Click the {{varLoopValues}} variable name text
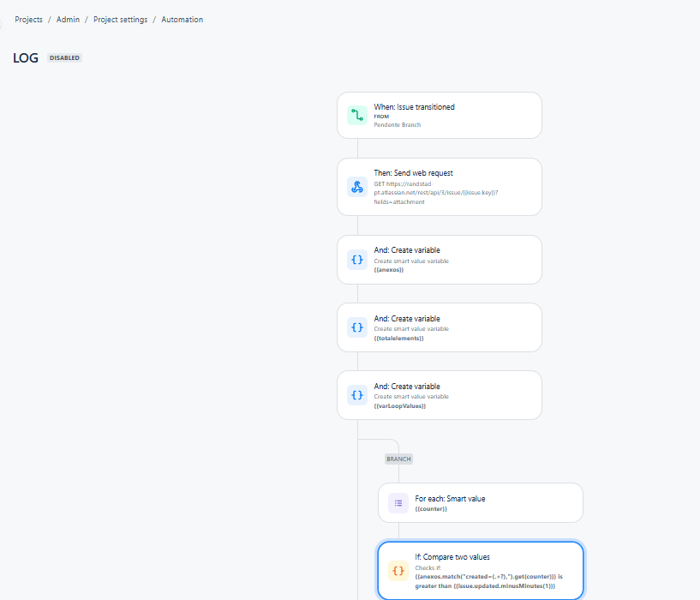 [400, 406]
